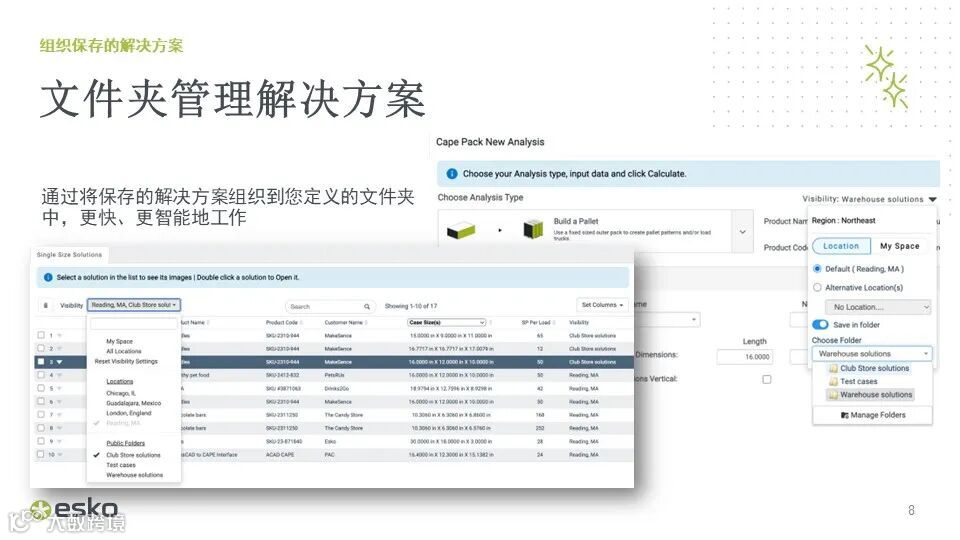Click Showing 1-10 of 17 text

tap(411, 306)
